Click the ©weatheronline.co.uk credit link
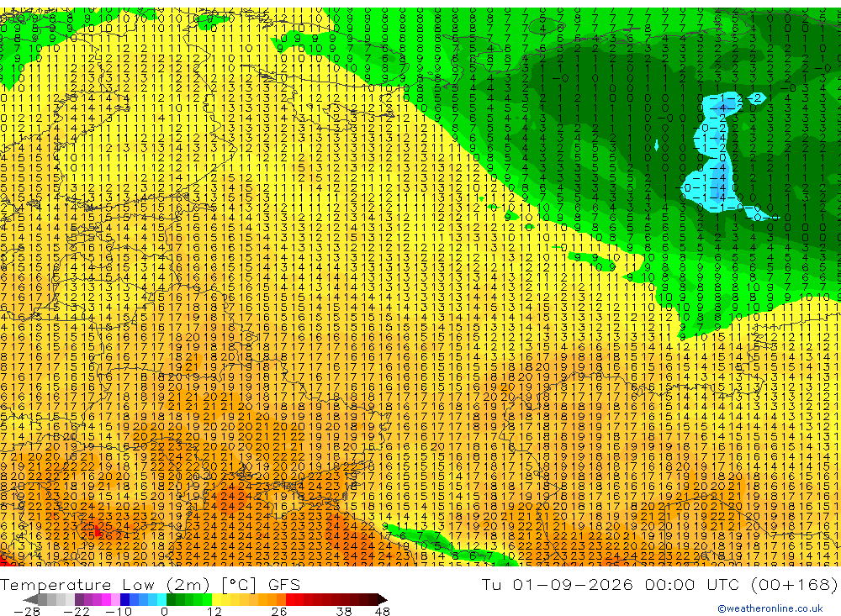Viewport: 841px width, 616px height. tap(770, 608)
